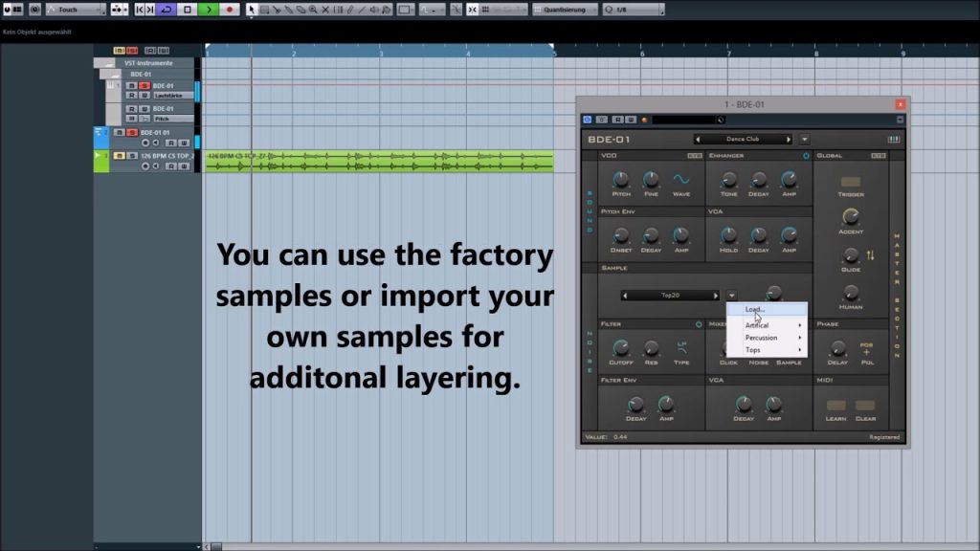Screen dimensions: 980x551
Task: Select the arrow object selection tool
Action: (252, 10)
